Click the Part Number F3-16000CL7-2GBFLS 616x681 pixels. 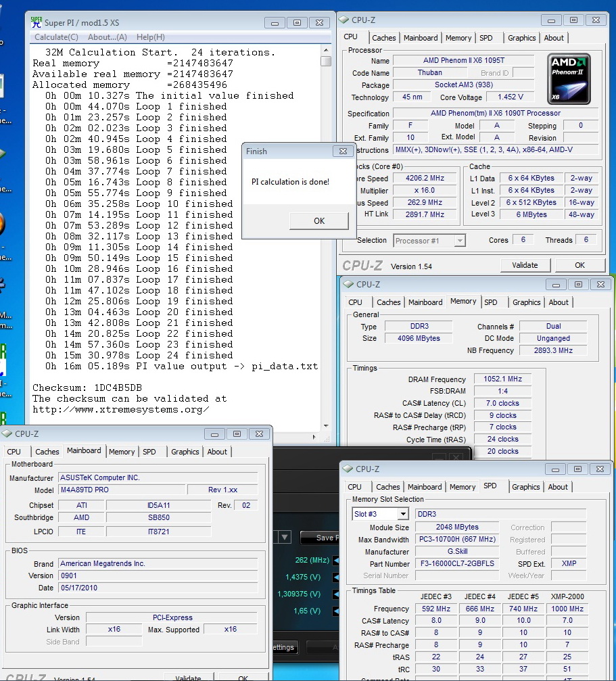tap(457, 563)
